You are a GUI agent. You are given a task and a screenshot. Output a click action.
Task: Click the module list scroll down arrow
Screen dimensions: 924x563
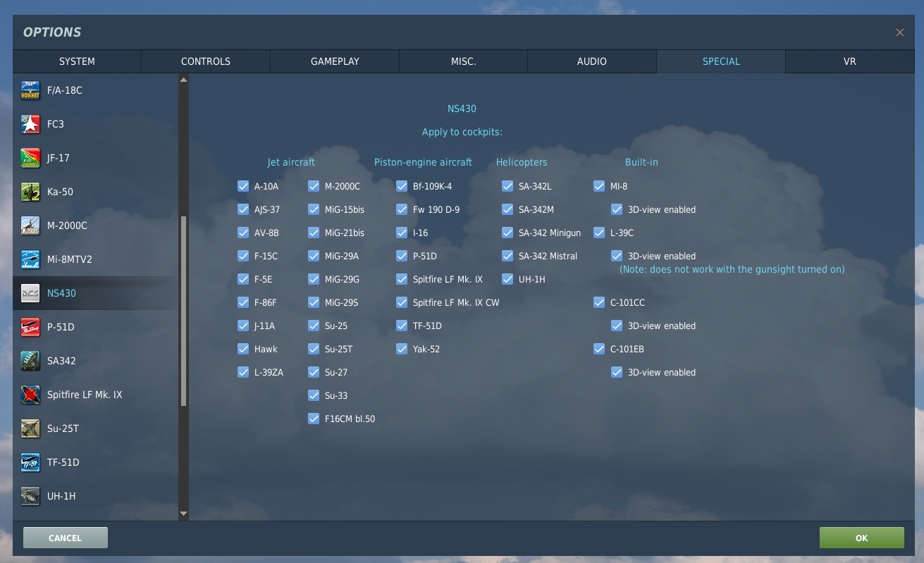184,514
